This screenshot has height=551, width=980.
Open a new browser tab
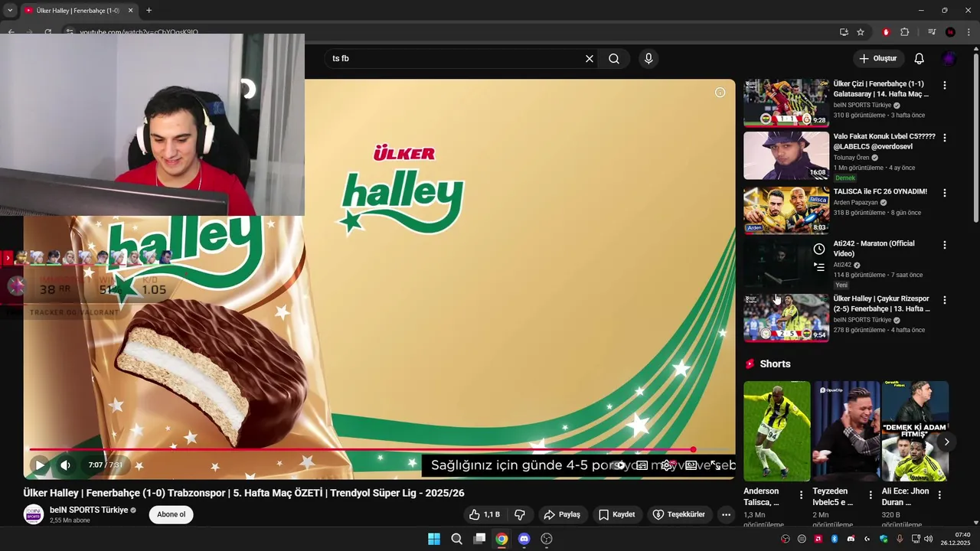click(149, 11)
